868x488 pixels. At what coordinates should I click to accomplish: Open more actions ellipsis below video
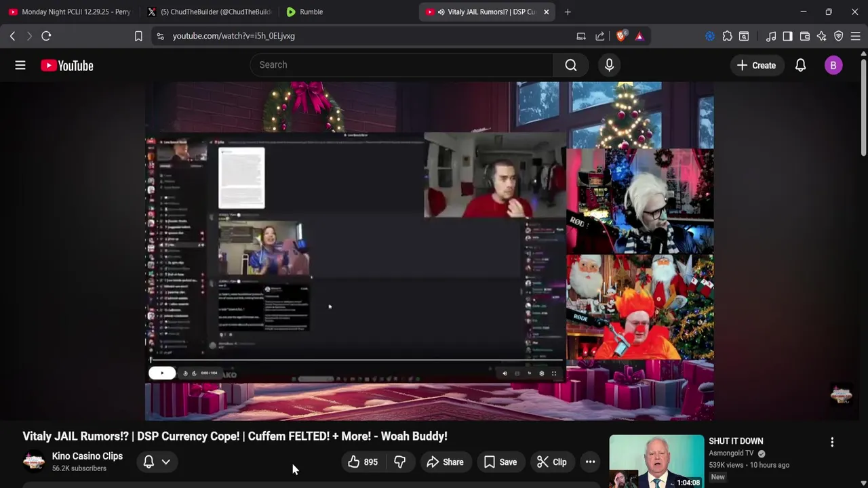590,462
